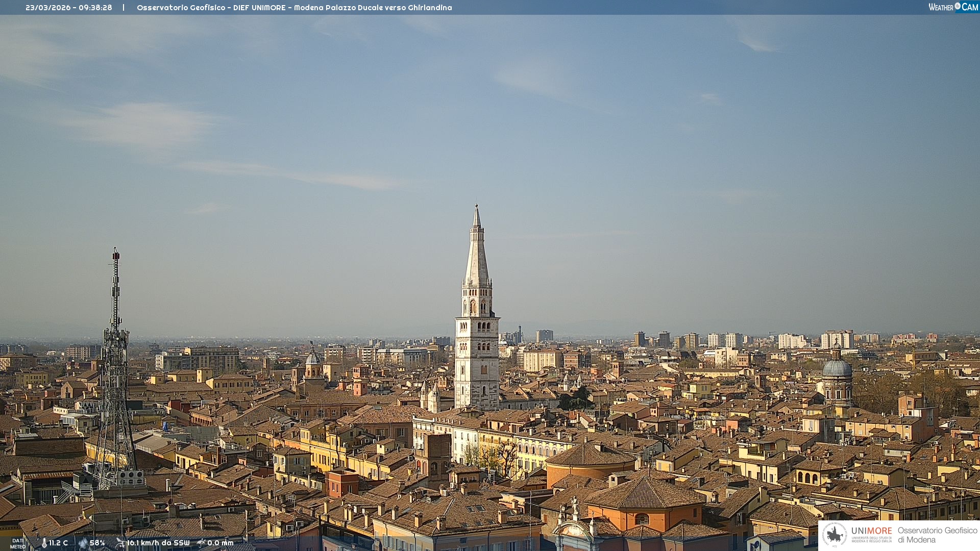Click the 58% humidity reading

tap(97, 543)
